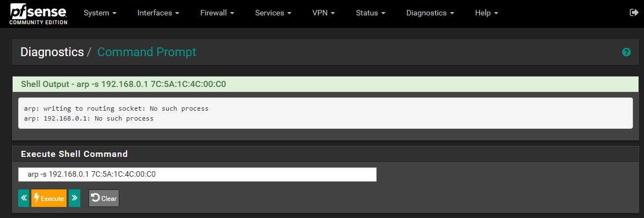
Task: Clear the command field with Clear button
Action: tap(104, 198)
